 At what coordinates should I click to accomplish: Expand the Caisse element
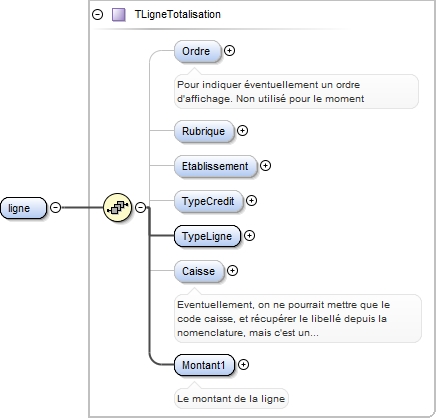232,270
